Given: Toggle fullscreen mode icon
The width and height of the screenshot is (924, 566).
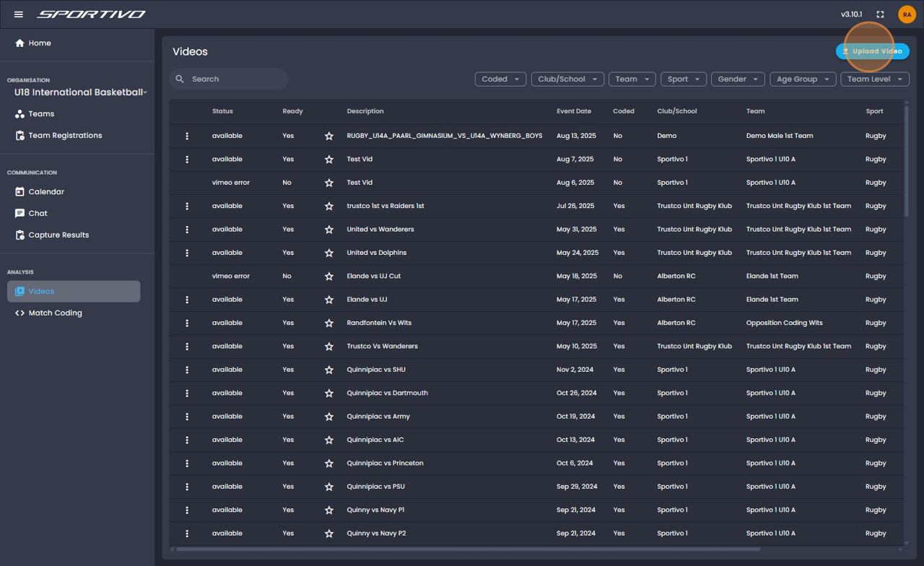Looking at the screenshot, I should (x=880, y=14).
